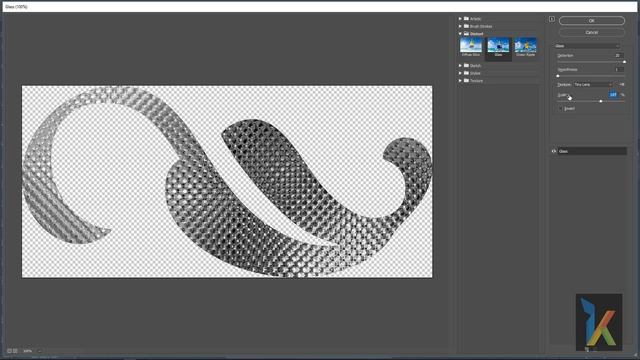Click the Stylize folder icon

(466, 73)
